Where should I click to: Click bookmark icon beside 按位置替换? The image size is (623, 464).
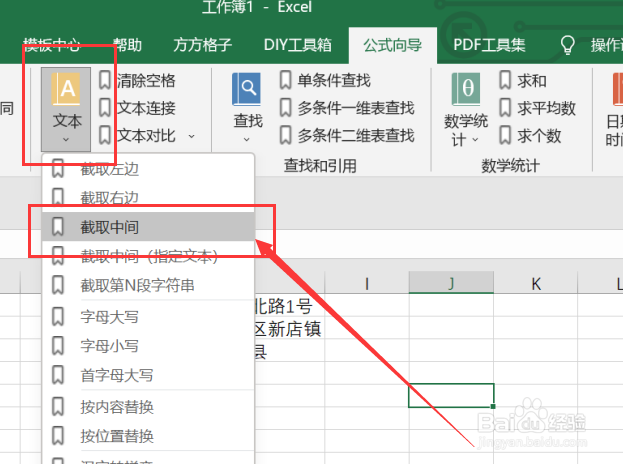[58, 436]
